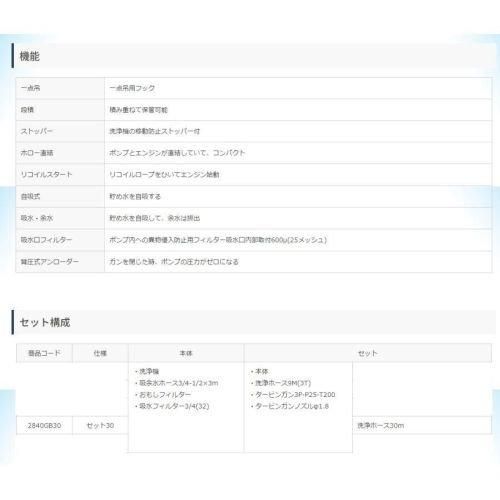Select the 商品コード column header

pos(44,353)
